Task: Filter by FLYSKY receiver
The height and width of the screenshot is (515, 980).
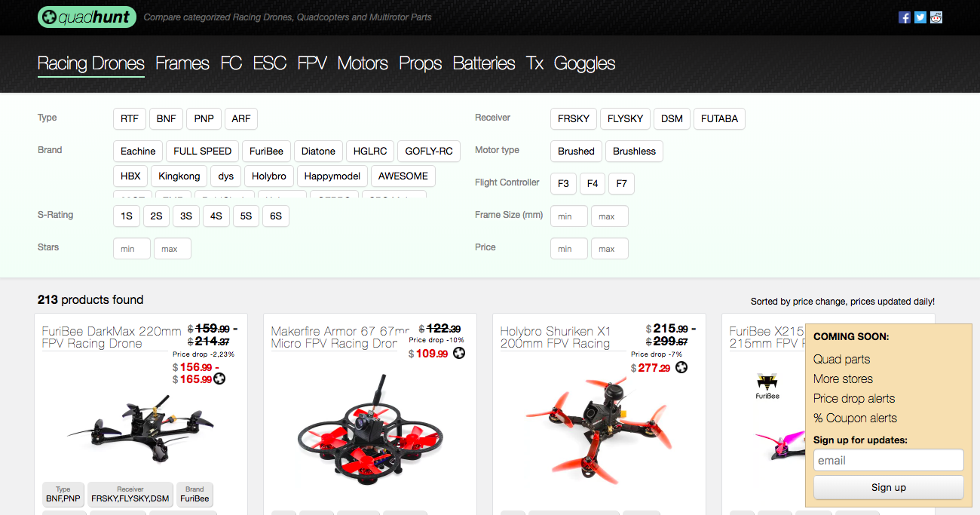Action: [x=626, y=119]
